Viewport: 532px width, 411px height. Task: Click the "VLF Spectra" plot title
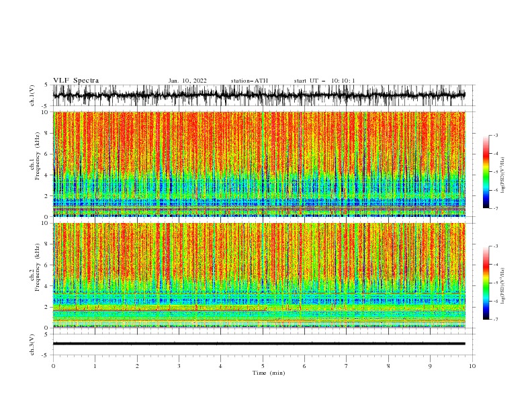click(x=76, y=81)
